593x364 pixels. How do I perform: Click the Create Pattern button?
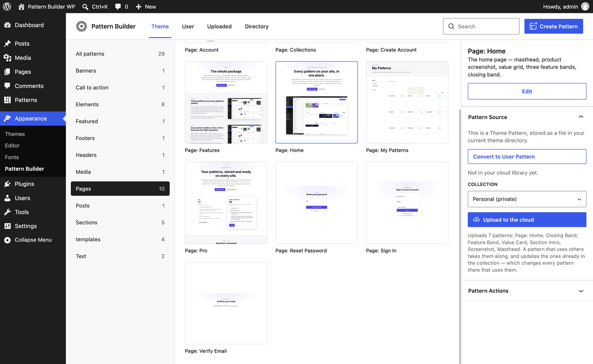(553, 26)
